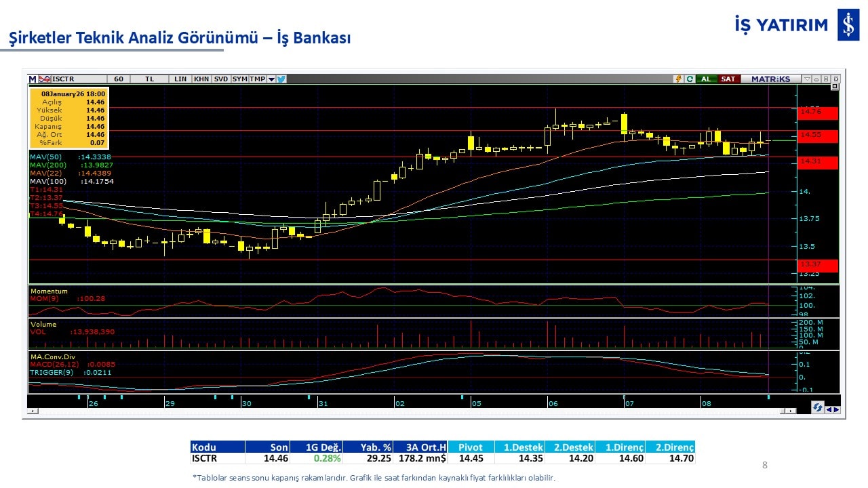Toggle the SVD option
Viewport: 868px width, 488px height.
pos(221,79)
